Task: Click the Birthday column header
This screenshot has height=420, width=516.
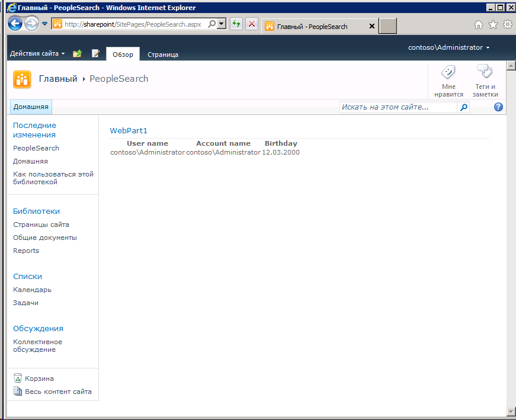Action: 281,143
